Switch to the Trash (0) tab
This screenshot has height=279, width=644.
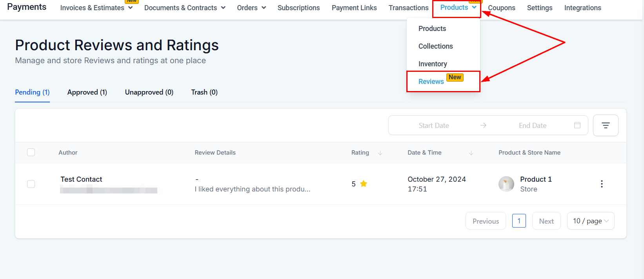point(204,92)
